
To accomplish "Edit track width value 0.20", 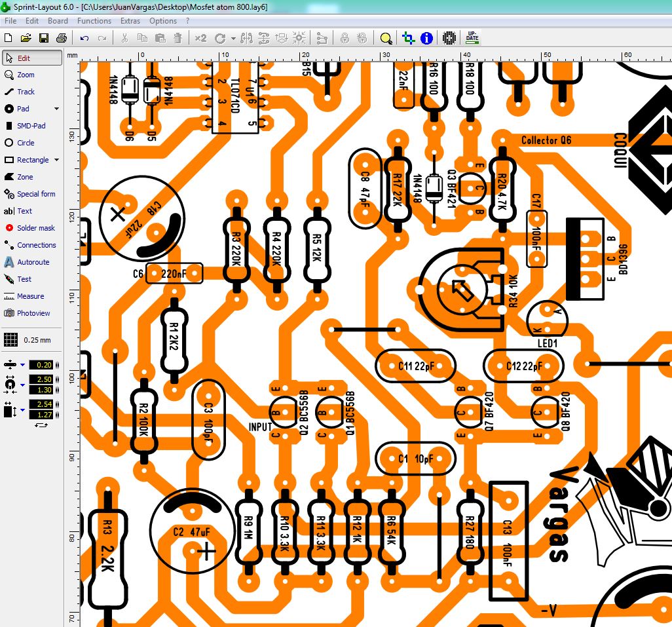I will coord(41,365).
